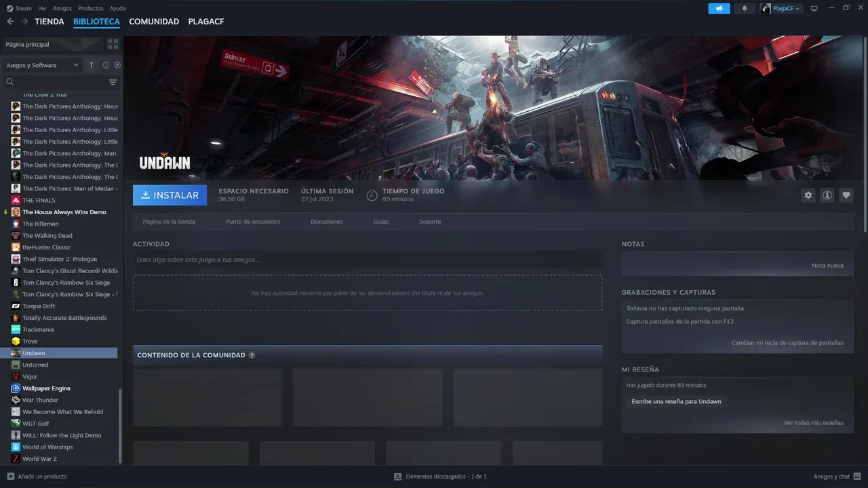
Task: Open BIBLIOTECA tab
Action: [97, 22]
